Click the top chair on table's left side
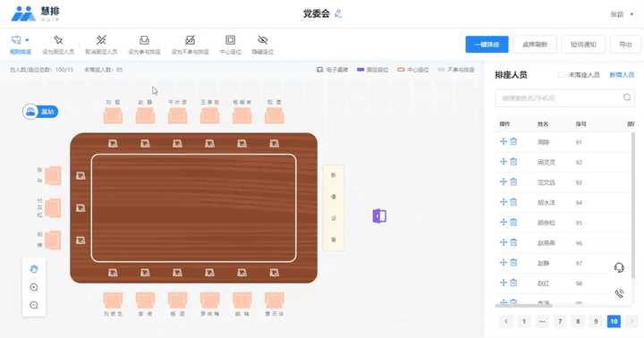Viewport: 644px width, 338px height. (53, 176)
